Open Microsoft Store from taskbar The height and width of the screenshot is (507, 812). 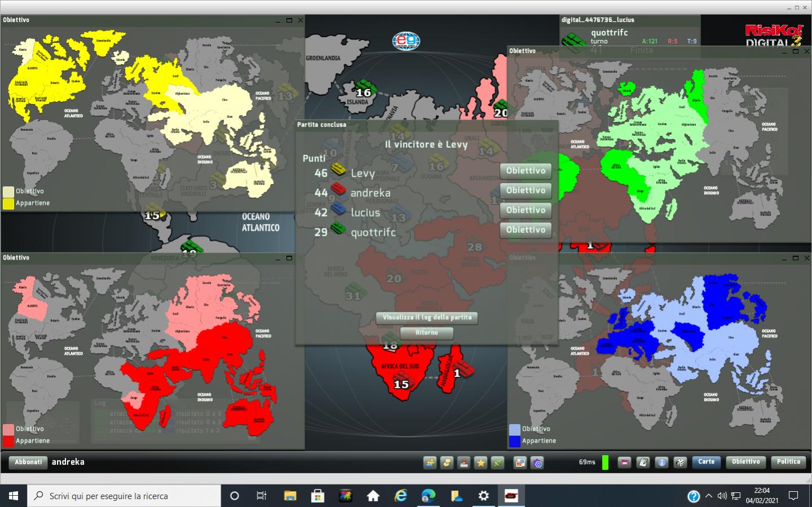point(318,496)
